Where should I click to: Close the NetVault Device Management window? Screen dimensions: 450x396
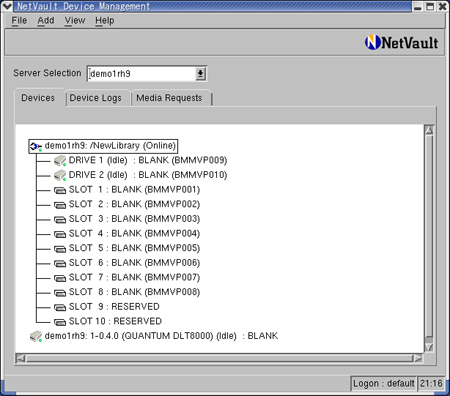pyautogui.click(x=442, y=6)
